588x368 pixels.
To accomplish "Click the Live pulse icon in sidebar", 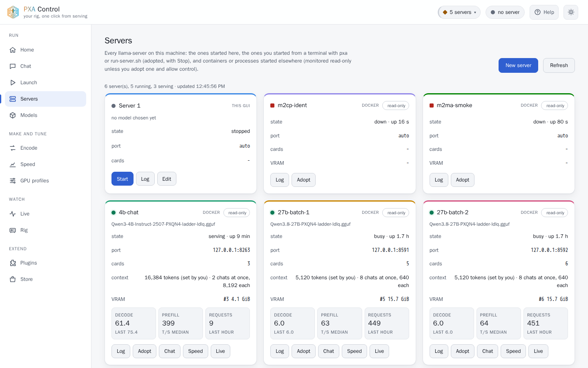I will tap(13, 214).
